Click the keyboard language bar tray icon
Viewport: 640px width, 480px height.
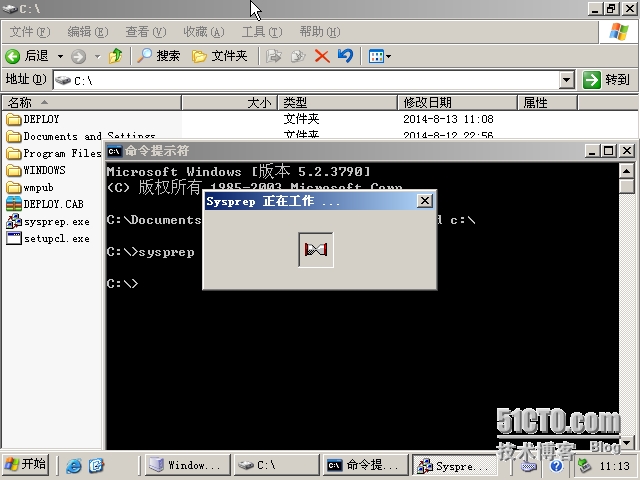(x=529, y=466)
